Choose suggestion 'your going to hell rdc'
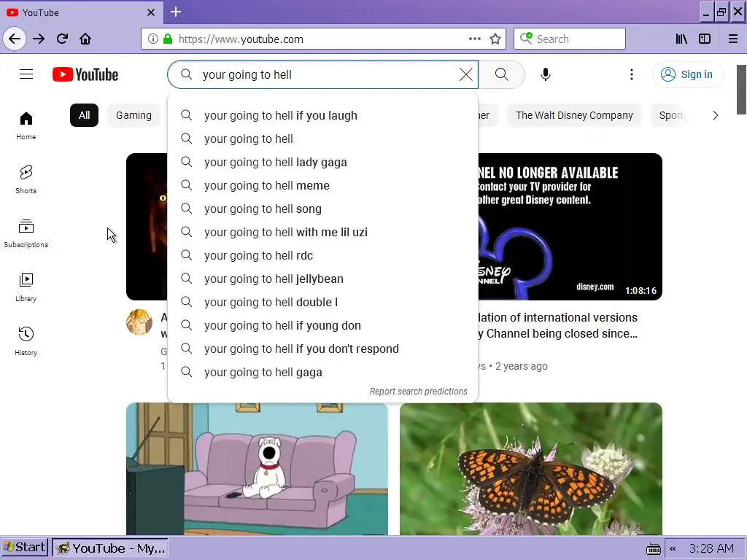 (322, 255)
